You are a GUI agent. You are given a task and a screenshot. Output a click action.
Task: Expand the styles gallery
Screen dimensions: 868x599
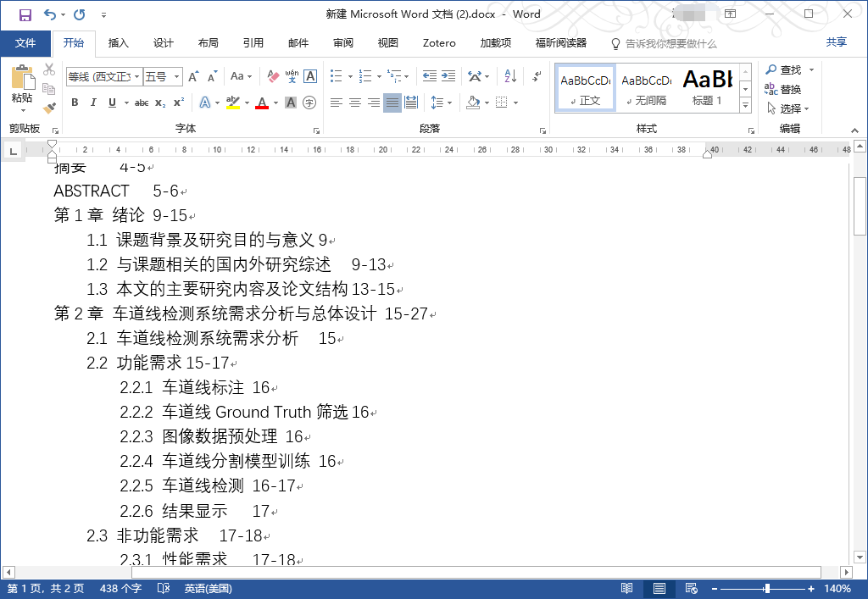pyautogui.click(x=746, y=105)
